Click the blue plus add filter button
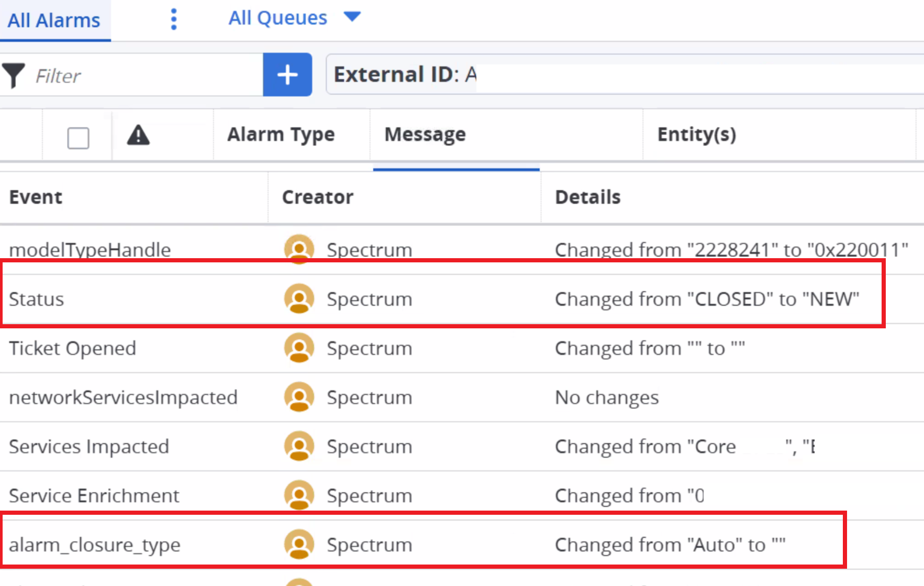The image size is (924, 586). click(287, 74)
